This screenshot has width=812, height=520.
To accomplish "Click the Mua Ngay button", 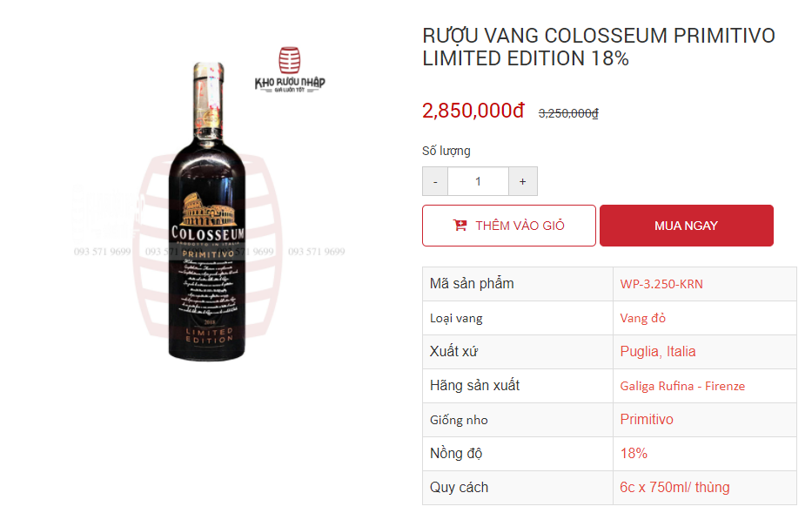I will tap(686, 226).
